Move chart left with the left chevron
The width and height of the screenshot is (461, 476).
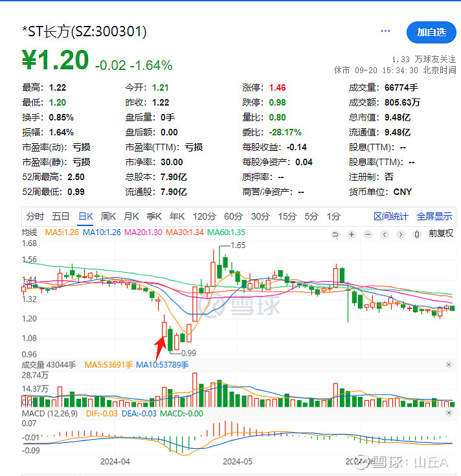(x=385, y=234)
